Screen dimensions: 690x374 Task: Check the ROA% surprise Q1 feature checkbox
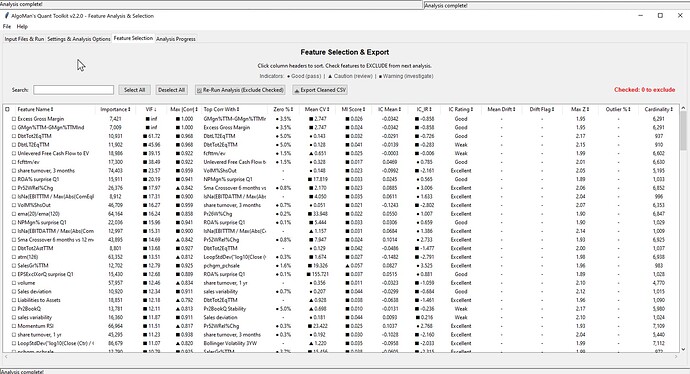click(x=14, y=179)
